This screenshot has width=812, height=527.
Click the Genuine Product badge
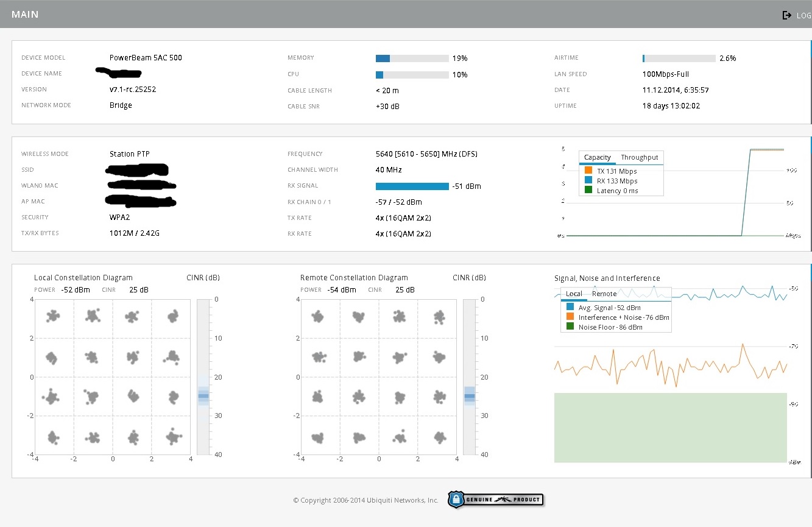tap(495, 500)
